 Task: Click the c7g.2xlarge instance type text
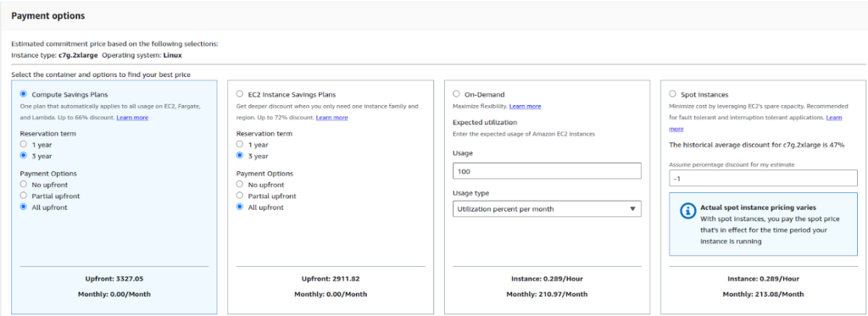click(79, 55)
